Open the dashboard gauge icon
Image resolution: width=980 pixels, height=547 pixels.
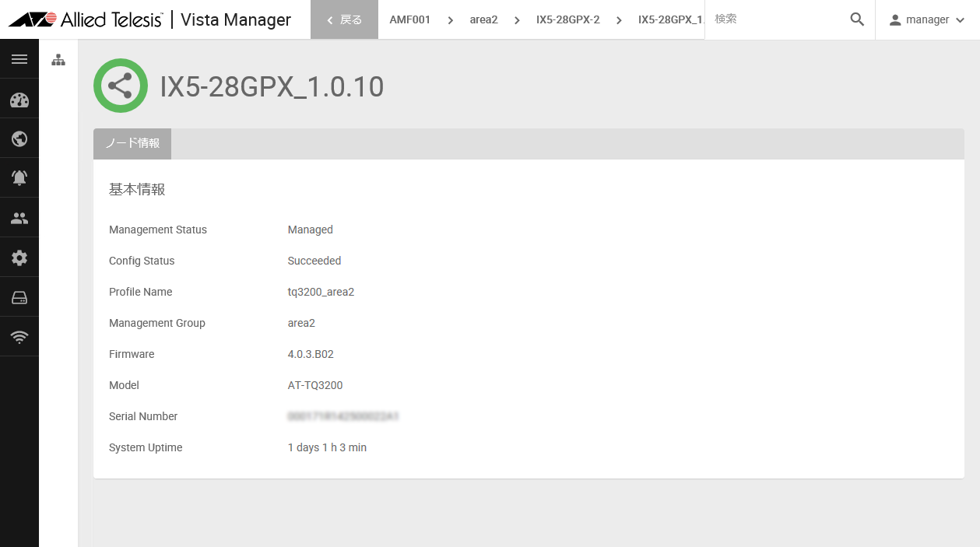(x=19, y=100)
